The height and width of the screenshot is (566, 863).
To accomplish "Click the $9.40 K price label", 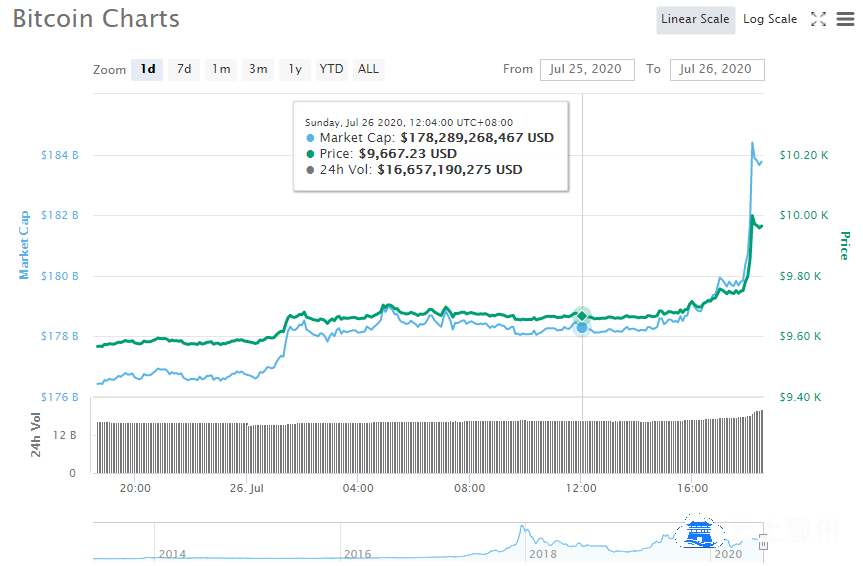I will (x=800, y=397).
